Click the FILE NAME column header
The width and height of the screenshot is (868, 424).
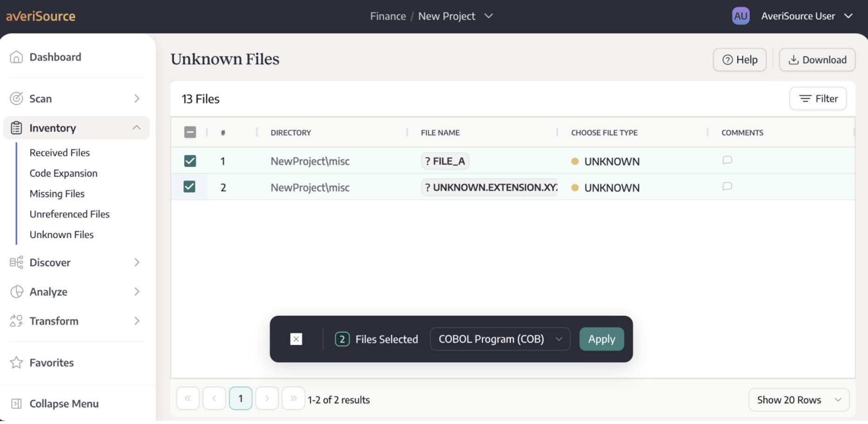point(440,132)
